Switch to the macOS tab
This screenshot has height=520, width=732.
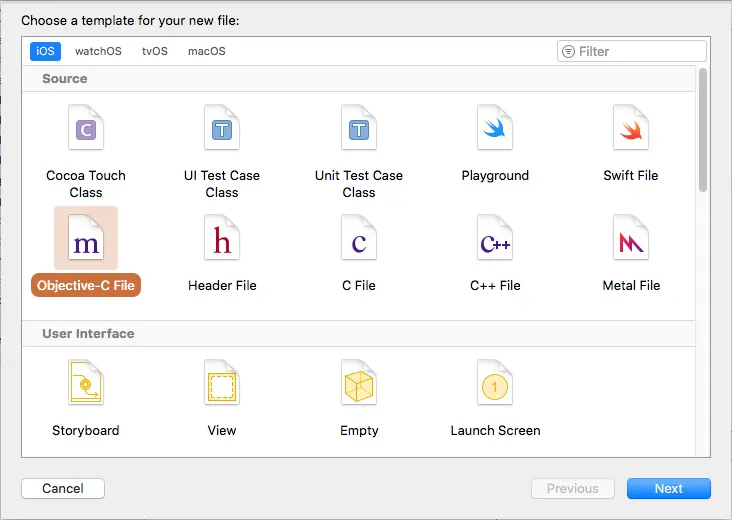(x=207, y=51)
